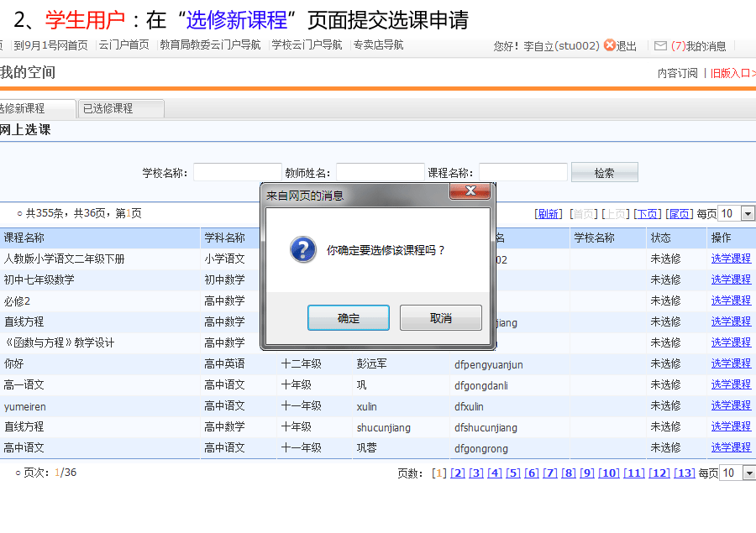
Task: Cancel the dialog with 取消
Action: click(441, 318)
